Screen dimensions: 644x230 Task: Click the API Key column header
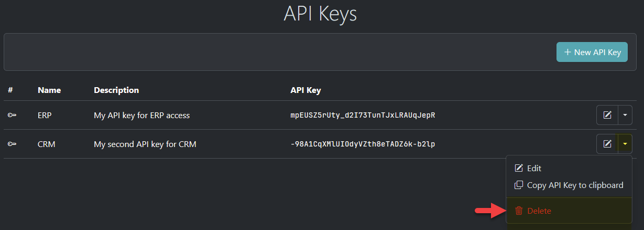pos(305,90)
